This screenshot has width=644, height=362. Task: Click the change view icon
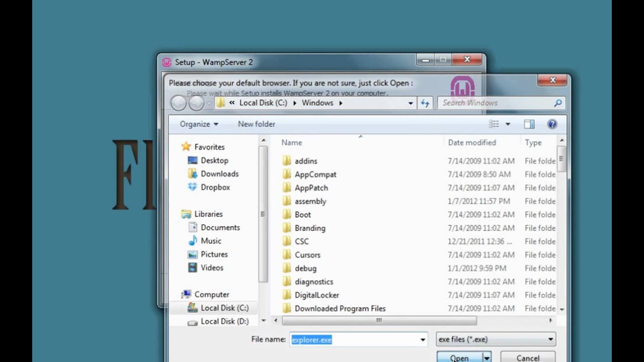click(x=494, y=124)
